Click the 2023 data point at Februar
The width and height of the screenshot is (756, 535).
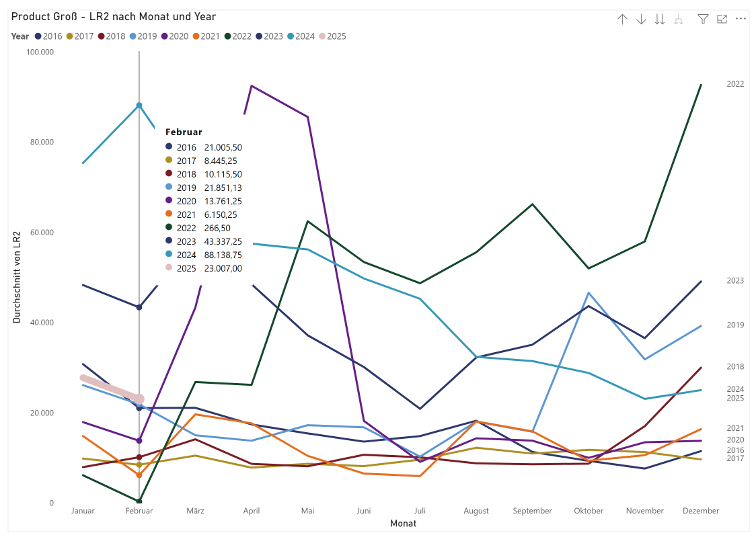[139, 307]
